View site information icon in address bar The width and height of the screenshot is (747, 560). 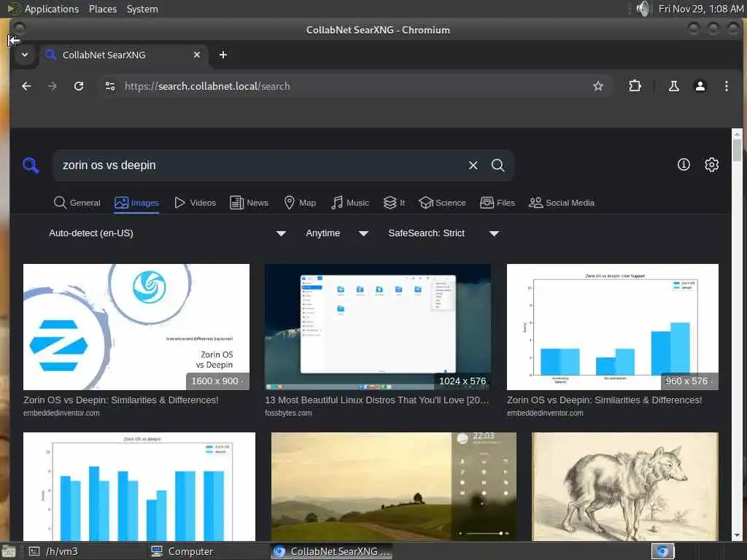(x=110, y=86)
